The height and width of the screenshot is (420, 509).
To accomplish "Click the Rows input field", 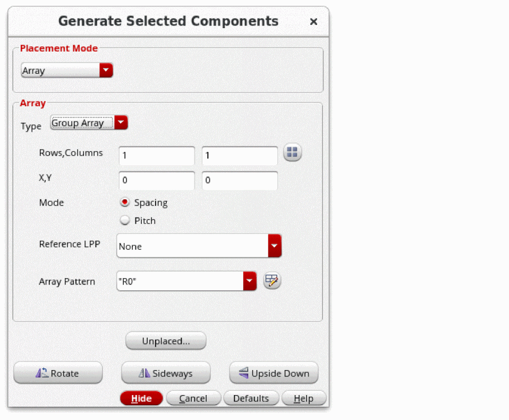I will [x=157, y=156].
